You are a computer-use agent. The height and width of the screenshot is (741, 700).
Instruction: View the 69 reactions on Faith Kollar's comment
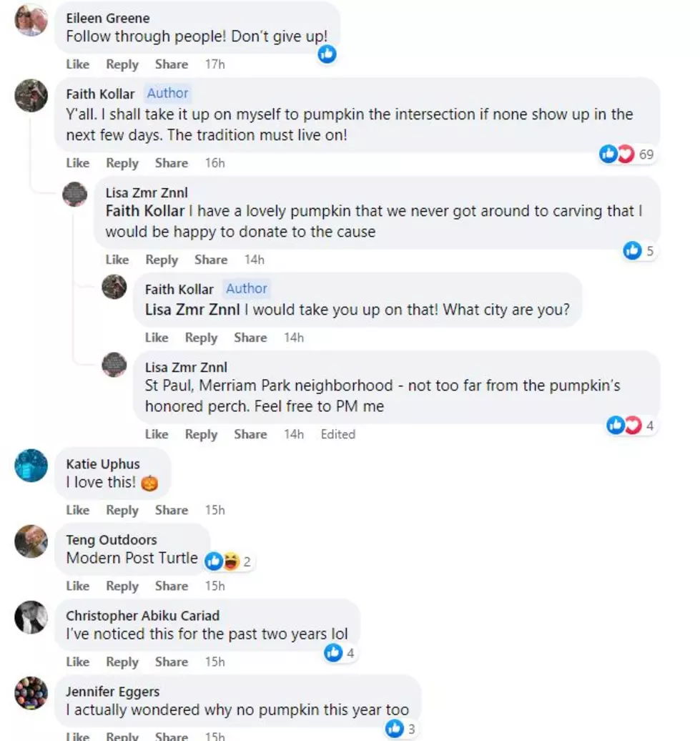coord(626,154)
